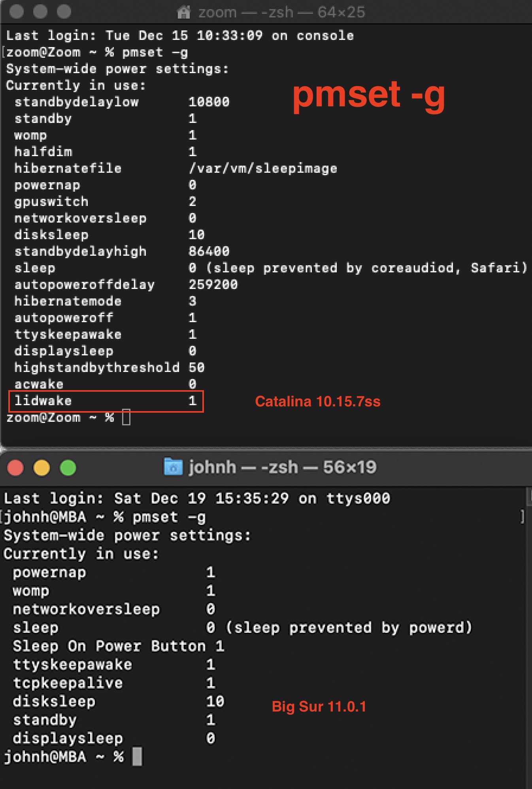Click the "johnh — -zsh — 56×19" window title

coord(282,467)
